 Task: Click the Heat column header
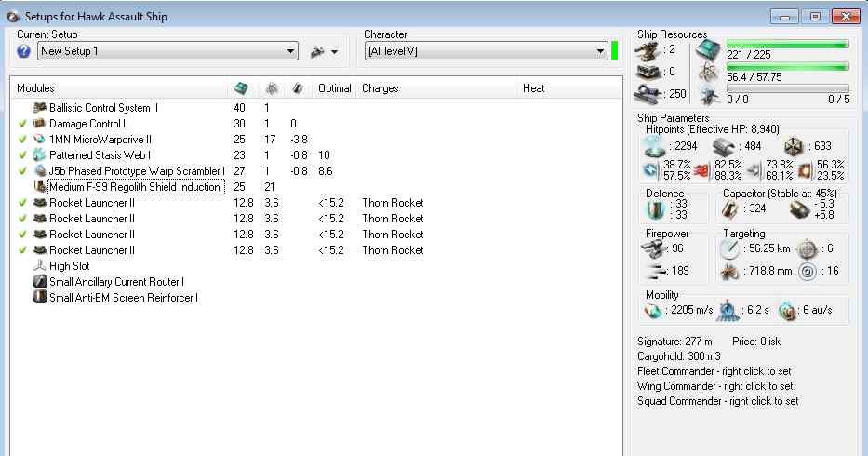[x=534, y=88]
